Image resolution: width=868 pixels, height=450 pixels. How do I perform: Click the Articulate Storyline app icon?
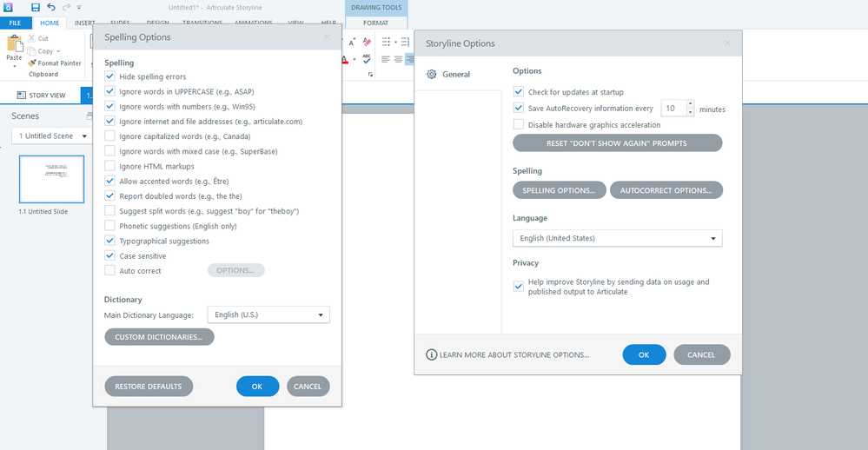8,7
